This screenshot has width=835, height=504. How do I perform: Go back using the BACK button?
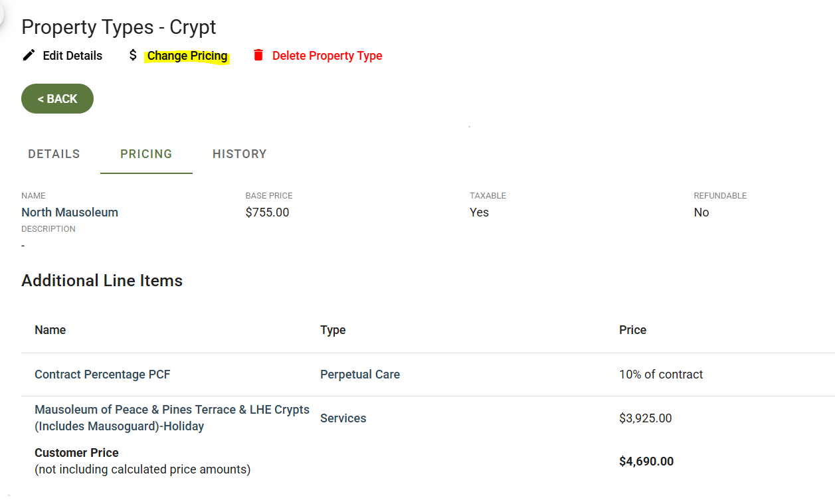point(57,99)
